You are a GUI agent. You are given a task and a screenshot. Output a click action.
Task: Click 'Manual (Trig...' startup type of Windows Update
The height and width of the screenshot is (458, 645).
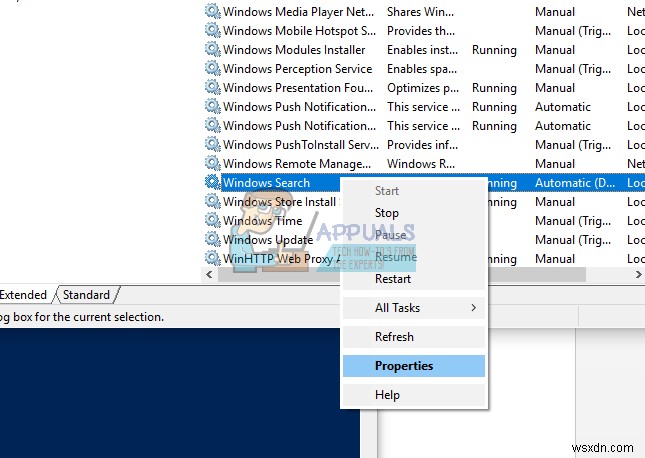point(573,239)
